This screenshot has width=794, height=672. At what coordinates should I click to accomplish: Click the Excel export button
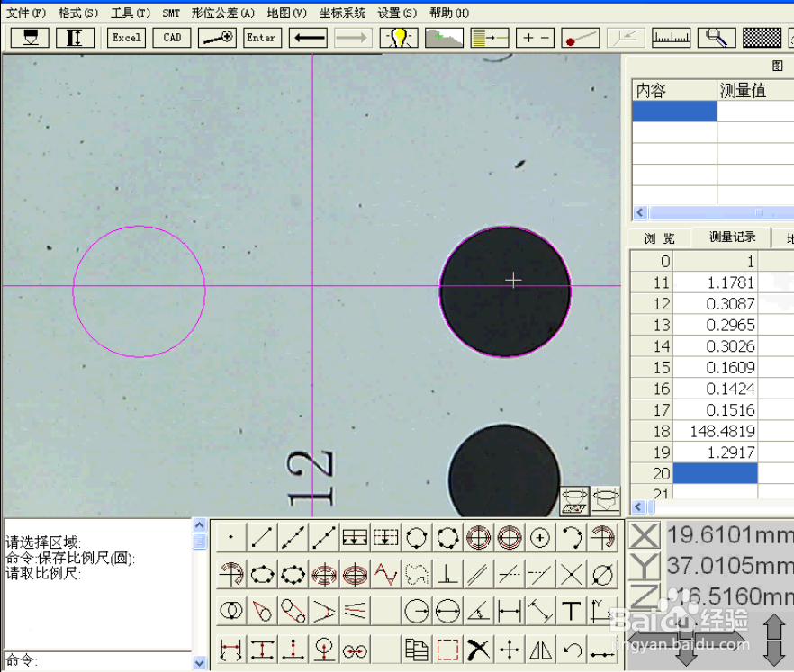point(127,38)
